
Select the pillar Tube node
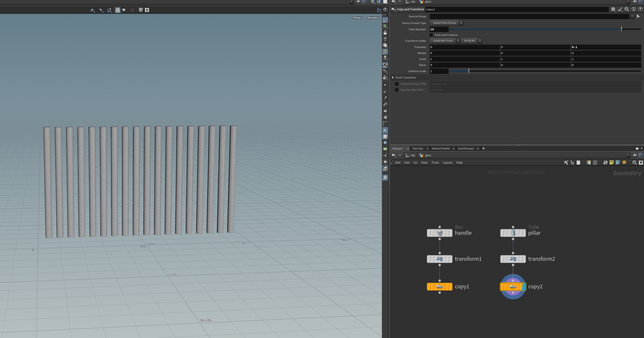pos(513,233)
